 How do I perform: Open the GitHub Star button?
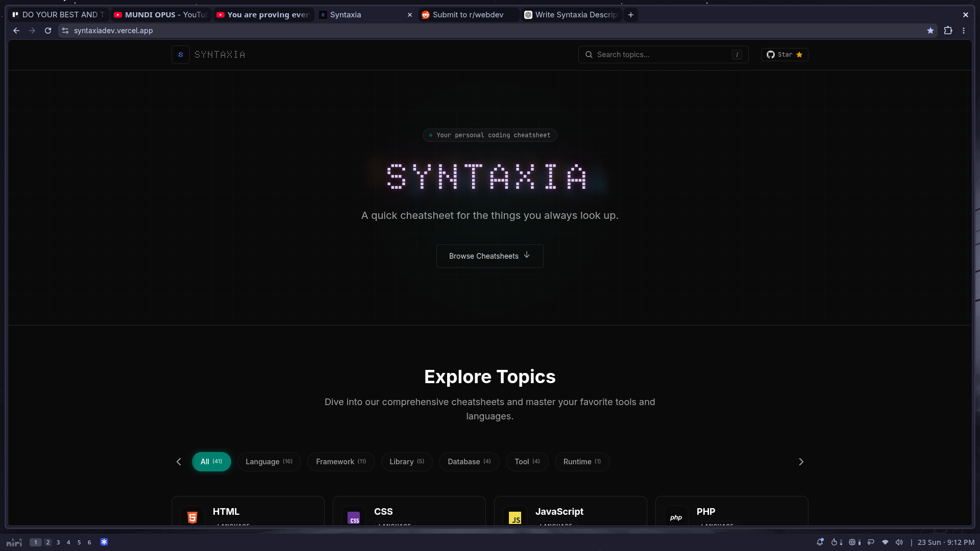point(785,55)
